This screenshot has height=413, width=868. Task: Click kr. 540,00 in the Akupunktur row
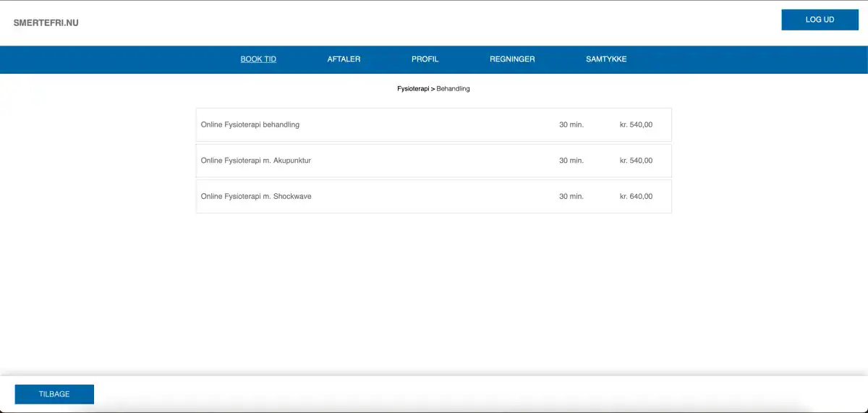pyautogui.click(x=636, y=161)
